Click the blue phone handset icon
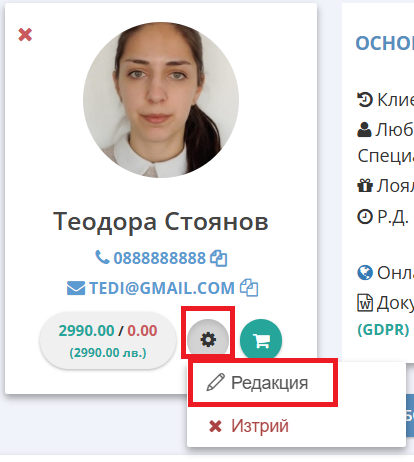The image size is (414, 462). (102, 257)
